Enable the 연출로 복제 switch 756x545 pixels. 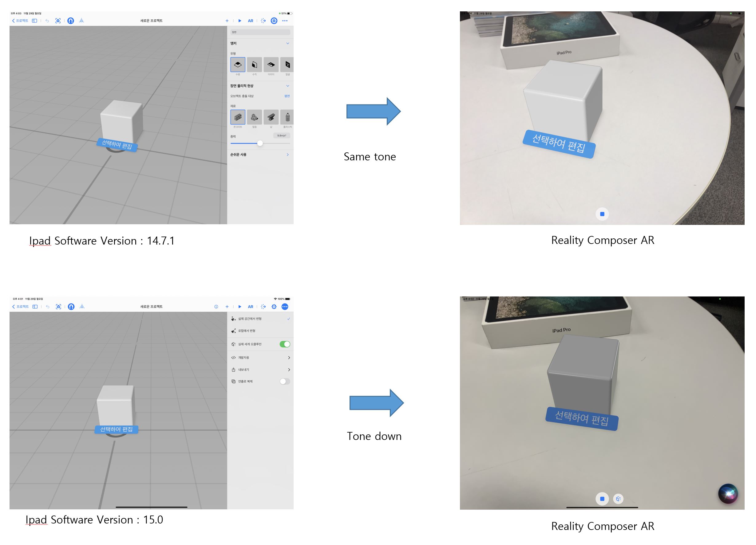pyautogui.click(x=285, y=382)
